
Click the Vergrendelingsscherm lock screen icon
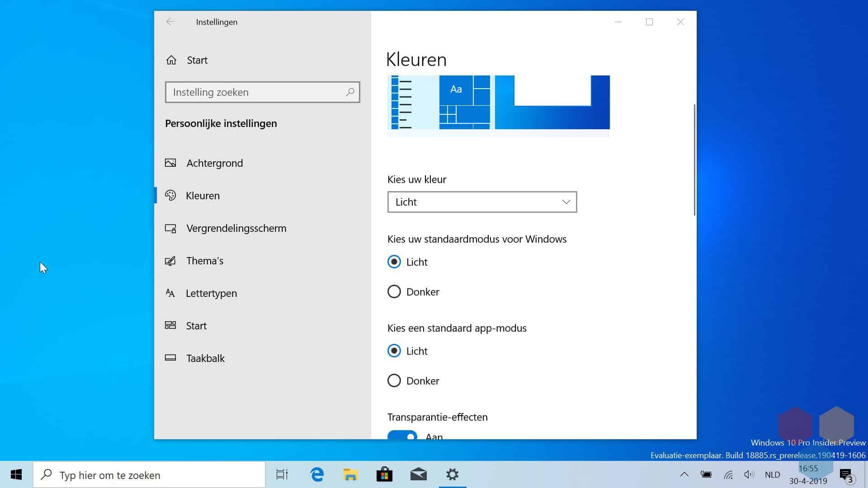tap(170, 228)
